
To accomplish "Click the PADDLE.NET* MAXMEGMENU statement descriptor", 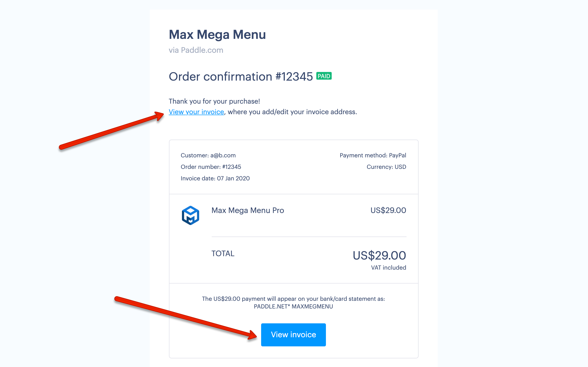I will point(293,307).
